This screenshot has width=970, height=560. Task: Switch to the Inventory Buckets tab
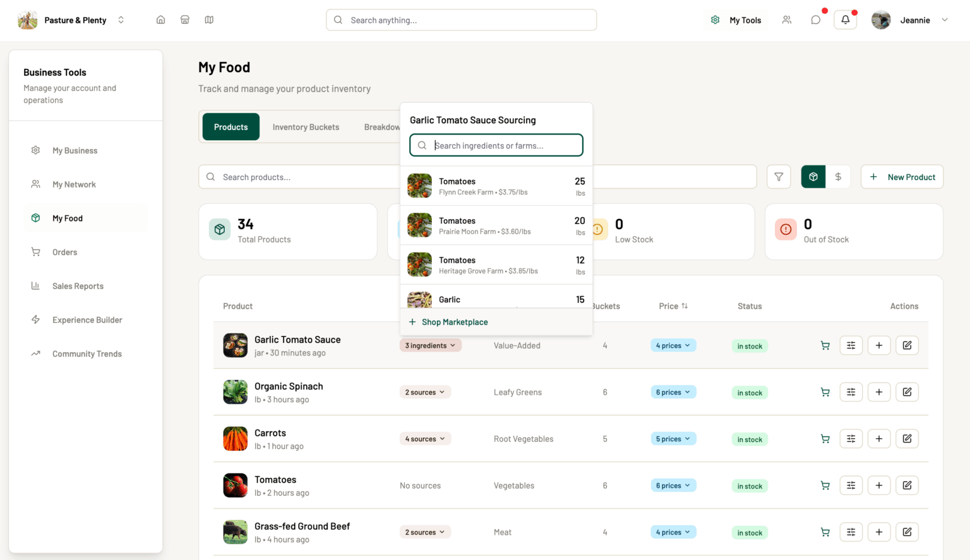[x=306, y=127]
